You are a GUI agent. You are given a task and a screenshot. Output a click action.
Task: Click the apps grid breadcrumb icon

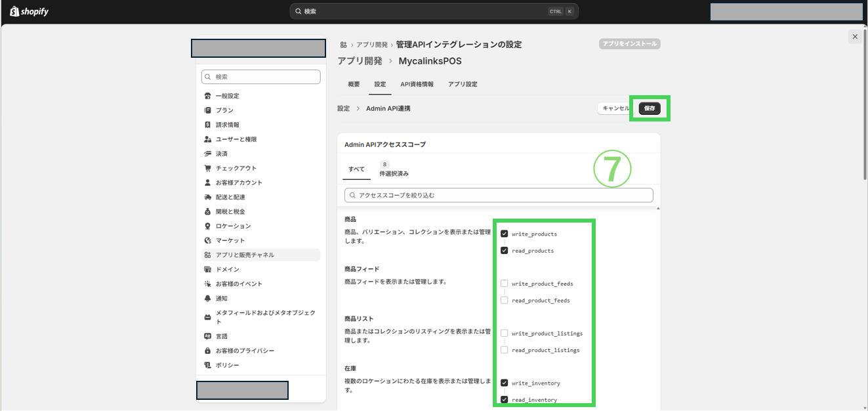343,45
